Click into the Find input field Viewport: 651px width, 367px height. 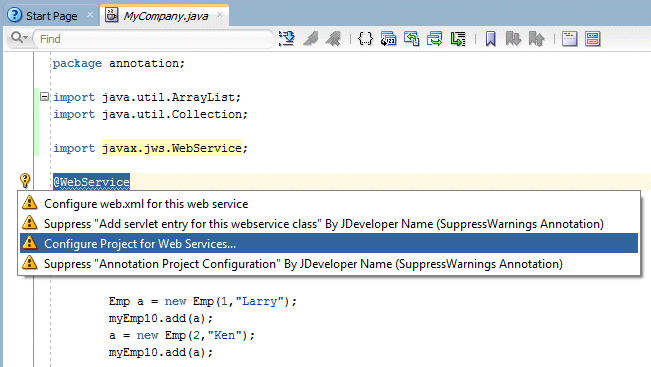click(154, 39)
